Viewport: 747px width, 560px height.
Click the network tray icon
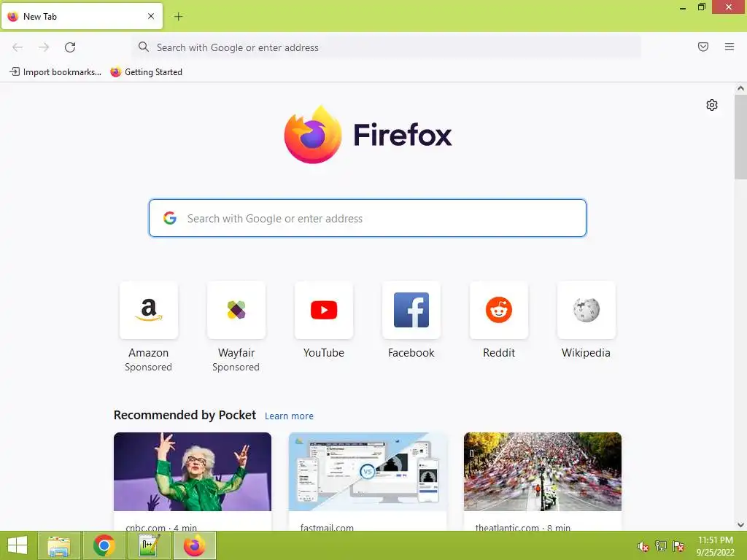[661, 546]
